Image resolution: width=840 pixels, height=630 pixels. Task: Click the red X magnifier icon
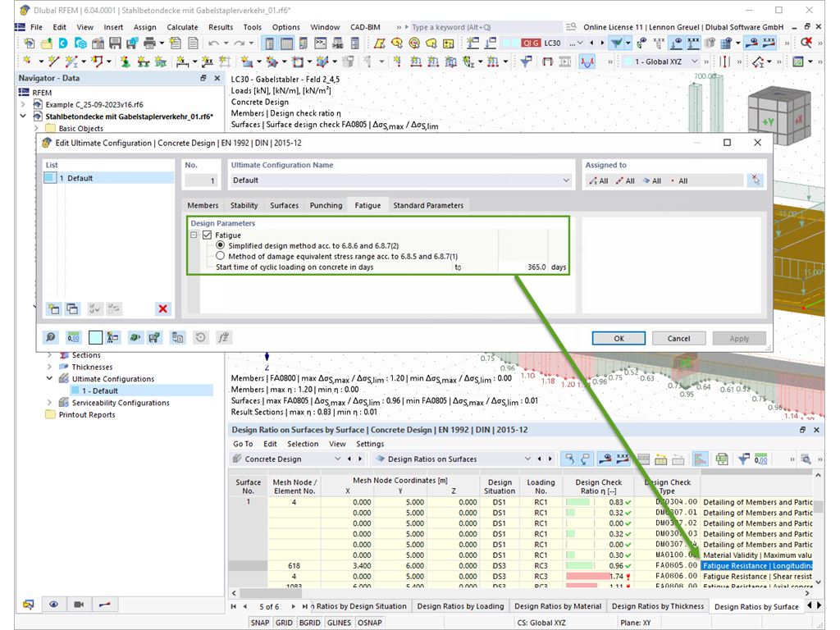tap(806, 43)
